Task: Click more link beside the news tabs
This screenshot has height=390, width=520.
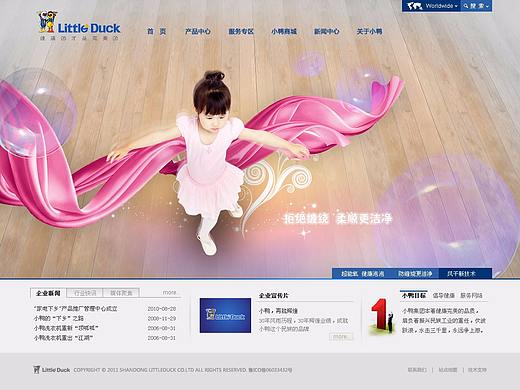Action: click(170, 292)
